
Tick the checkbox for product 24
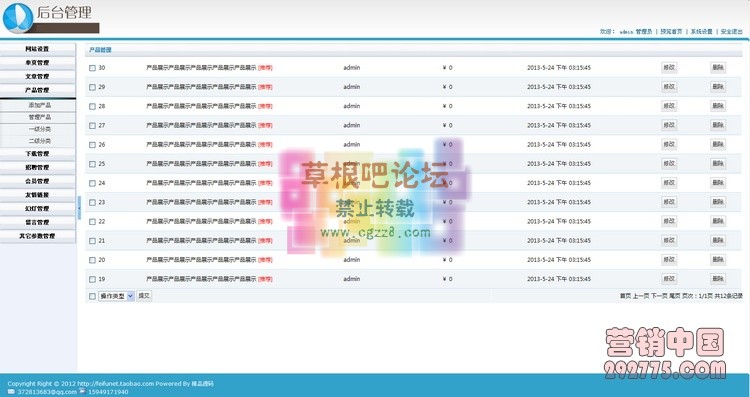tap(92, 183)
